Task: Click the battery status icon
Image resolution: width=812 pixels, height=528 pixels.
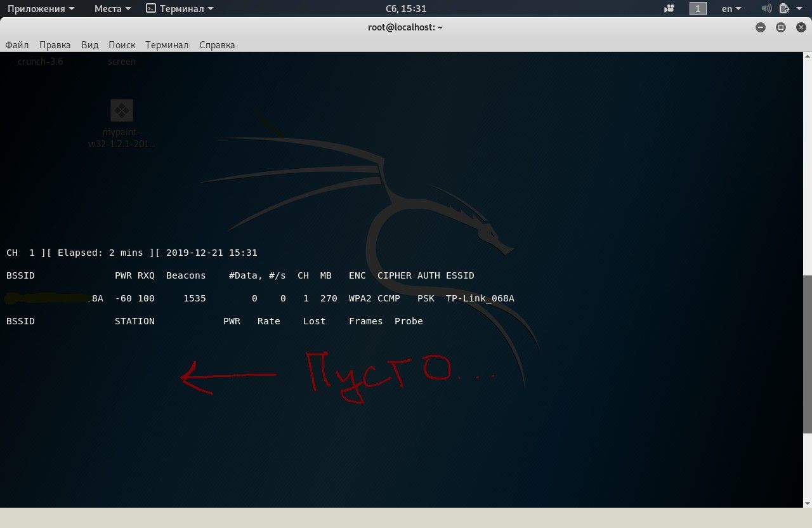Action: [x=783, y=8]
